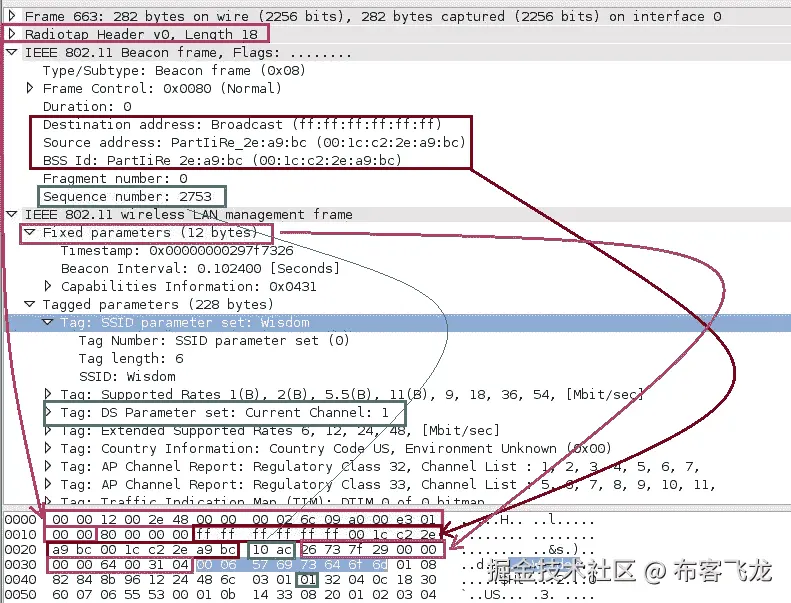
Task: Click the boxed hex byte 01 in row 0040
Action: tap(307, 579)
